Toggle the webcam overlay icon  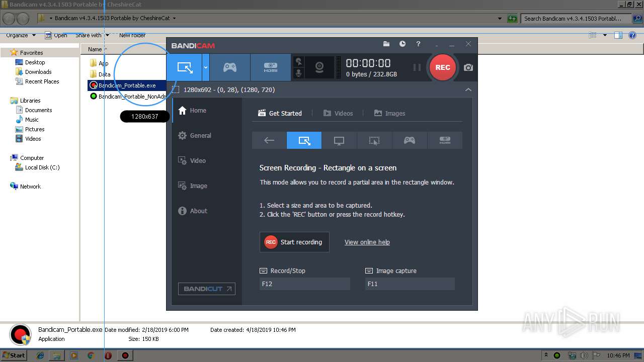click(x=319, y=67)
